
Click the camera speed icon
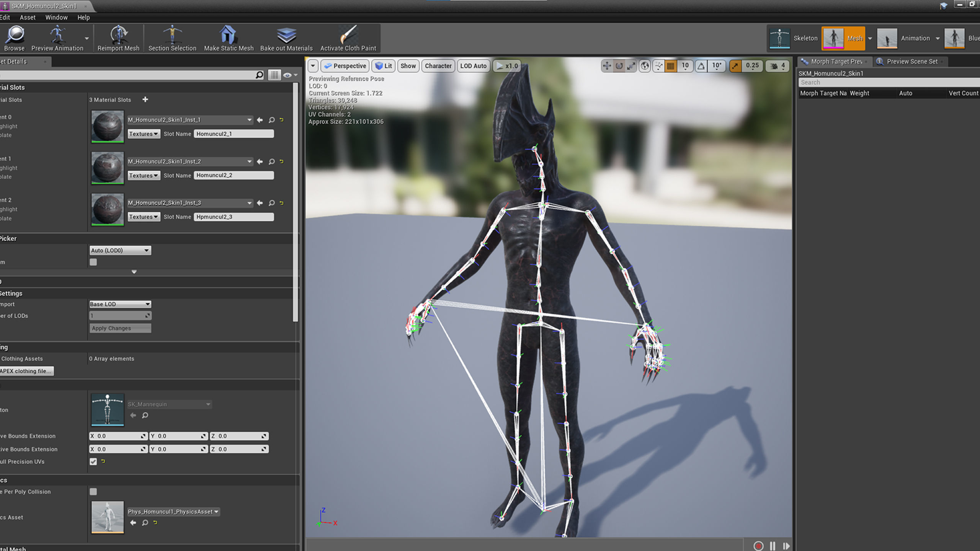774,66
